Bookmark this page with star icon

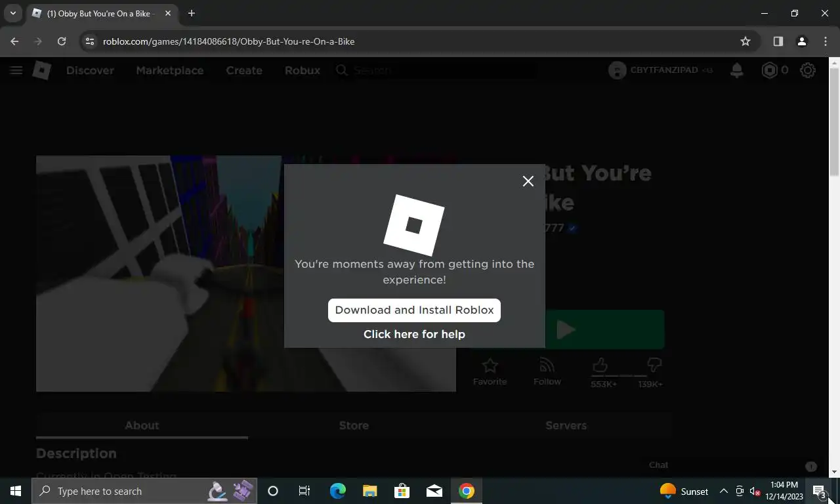[745, 41]
